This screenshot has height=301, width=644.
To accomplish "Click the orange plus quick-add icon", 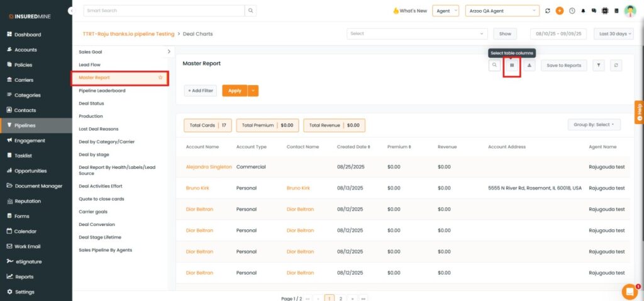I will [559, 11].
